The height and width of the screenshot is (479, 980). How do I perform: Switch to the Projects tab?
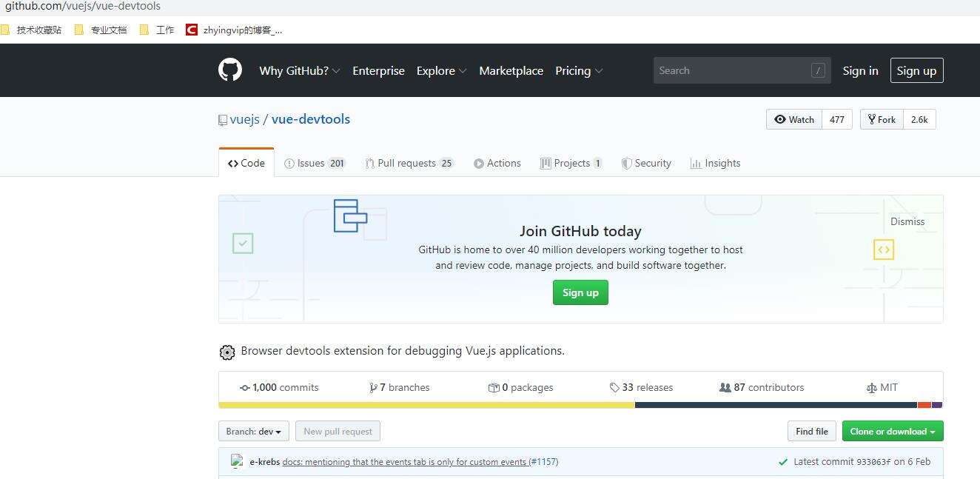click(x=571, y=164)
